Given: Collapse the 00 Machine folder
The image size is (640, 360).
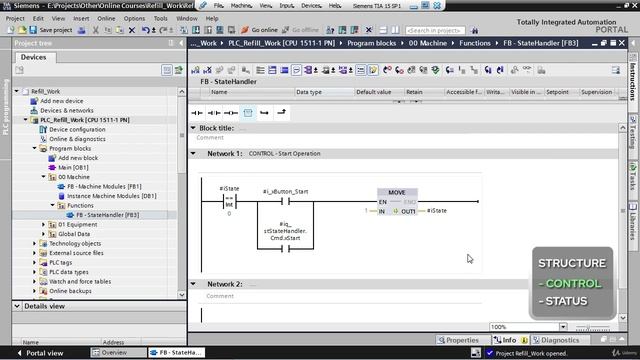Looking at the screenshot, I should (44, 177).
